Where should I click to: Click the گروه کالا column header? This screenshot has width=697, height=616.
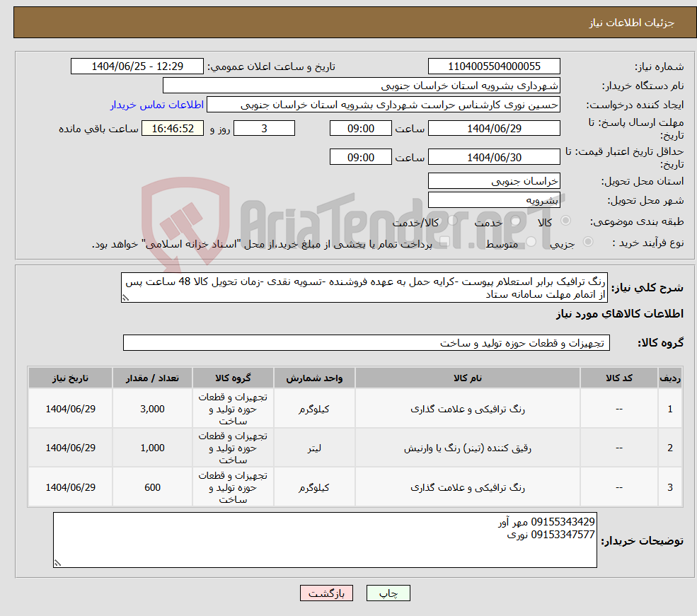click(233, 378)
